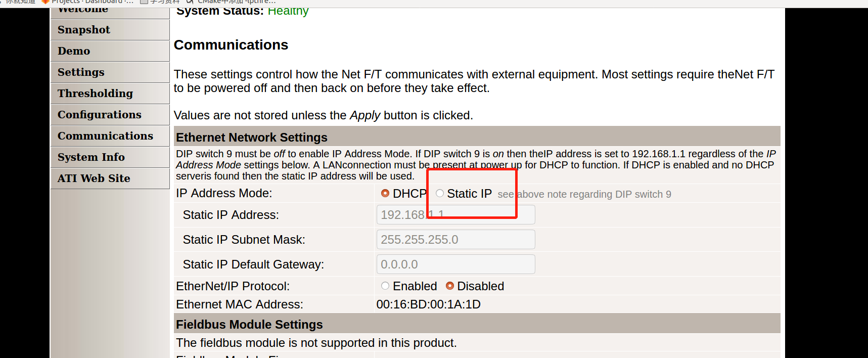Open the Settings menu item

coord(81,72)
